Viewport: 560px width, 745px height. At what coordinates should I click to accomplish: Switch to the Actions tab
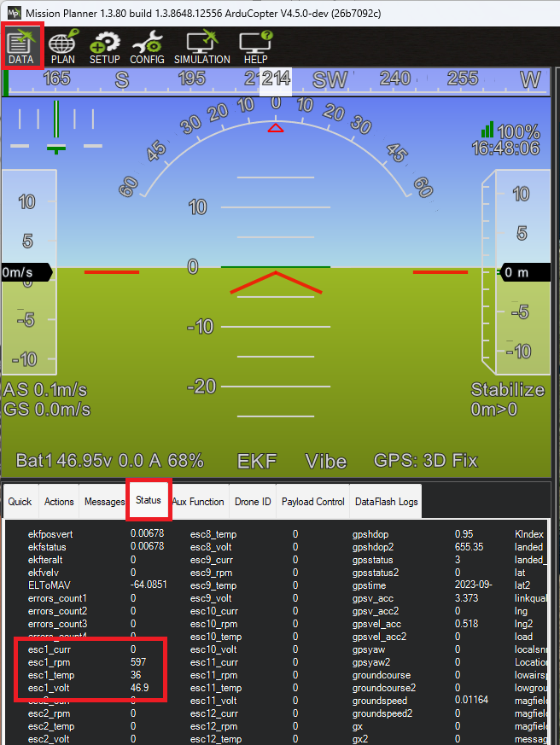point(59,502)
